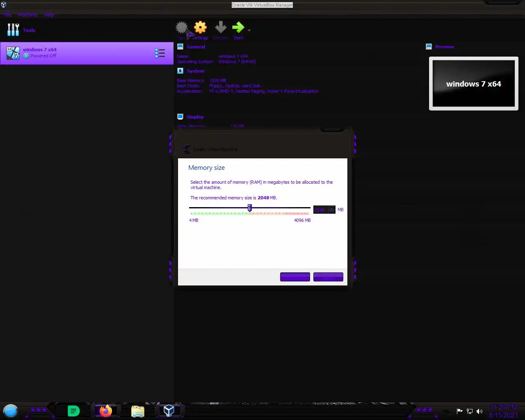This screenshot has width=525, height=420.
Task: Click the Acceleration value line in System
Action: pyautogui.click(x=264, y=91)
